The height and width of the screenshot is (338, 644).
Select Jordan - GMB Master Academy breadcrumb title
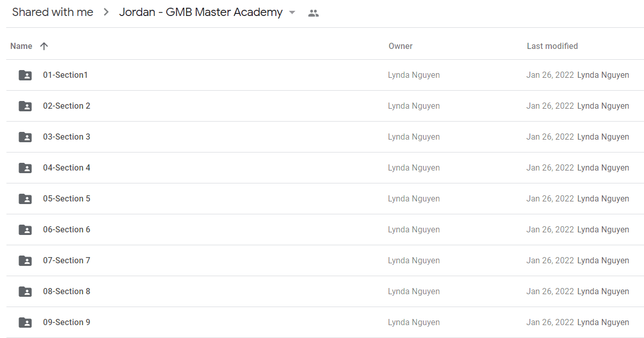(201, 12)
